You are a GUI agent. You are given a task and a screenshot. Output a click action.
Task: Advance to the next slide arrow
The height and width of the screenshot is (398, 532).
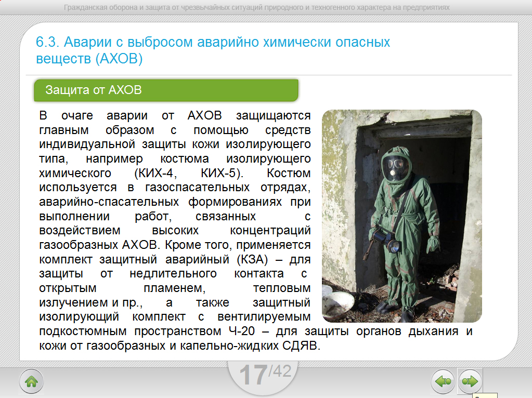[x=470, y=382]
